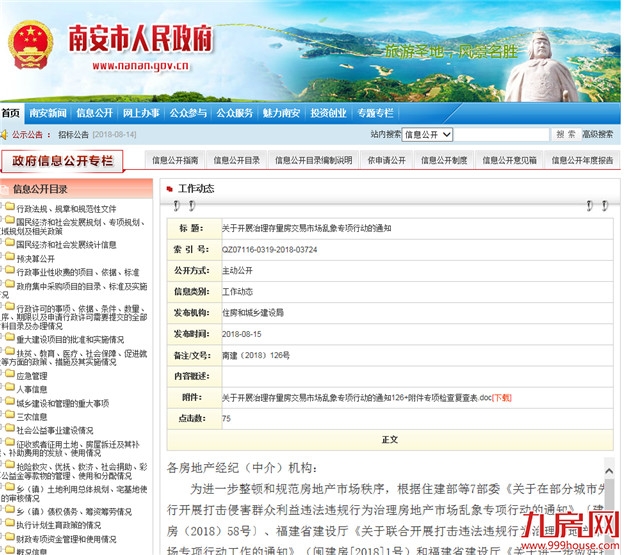Open folder icon for 财政专项资金管理和使用情况

pyautogui.click(x=10, y=537)
